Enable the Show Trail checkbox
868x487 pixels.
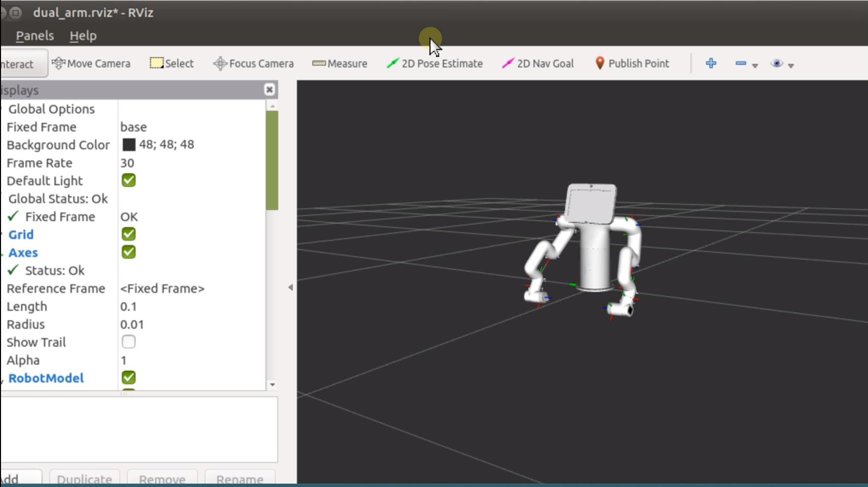click(x=128, y=342)
